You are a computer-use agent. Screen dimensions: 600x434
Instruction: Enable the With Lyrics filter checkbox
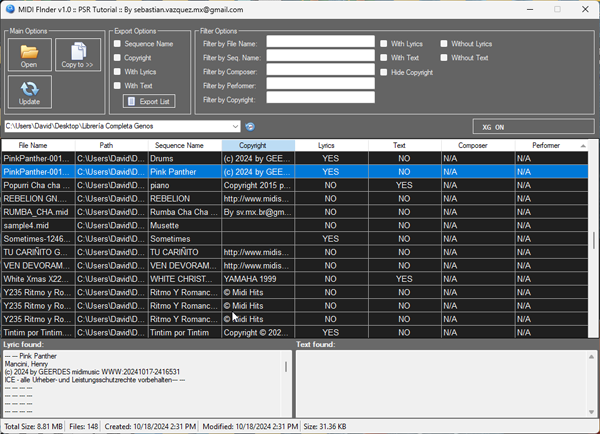pos(384,44)
